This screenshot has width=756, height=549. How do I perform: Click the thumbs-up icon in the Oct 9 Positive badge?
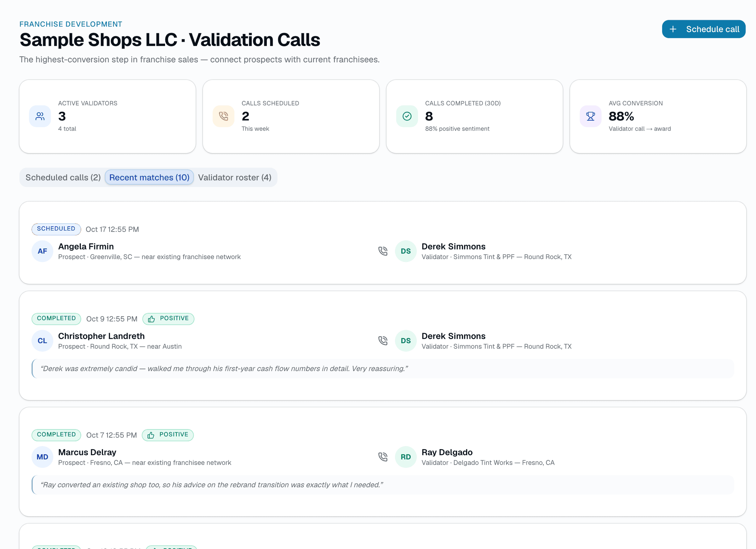pyautogui.click(x=151, y=319)
